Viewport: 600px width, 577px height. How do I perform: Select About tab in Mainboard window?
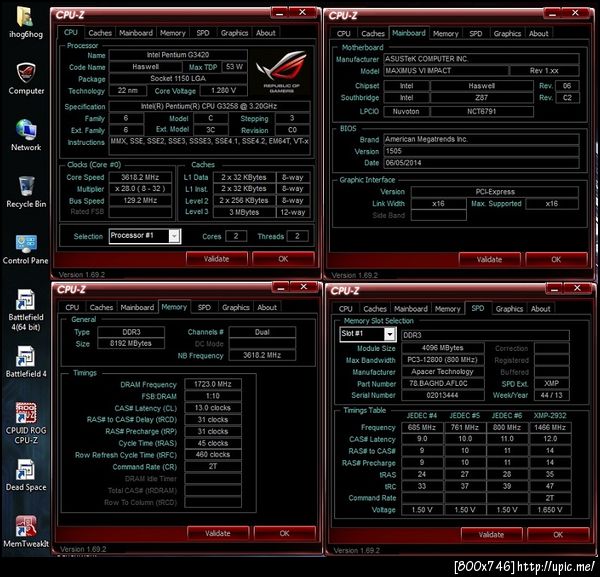click(538, 34)
